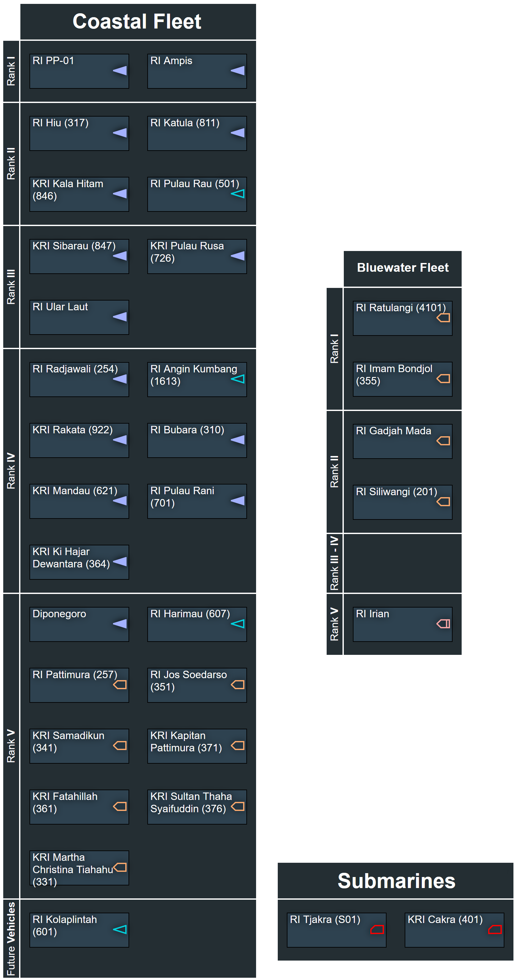Click the orange icon on KRI Martha Christina Tiahahu
517x980 pixels.
pyautogui.click(x=120, y=867)
